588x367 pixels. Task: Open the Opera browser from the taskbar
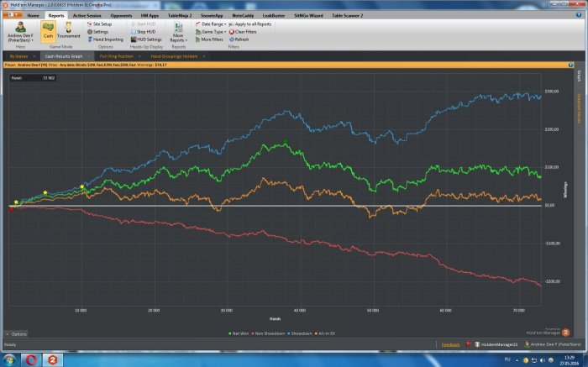(x=30, y=359)
